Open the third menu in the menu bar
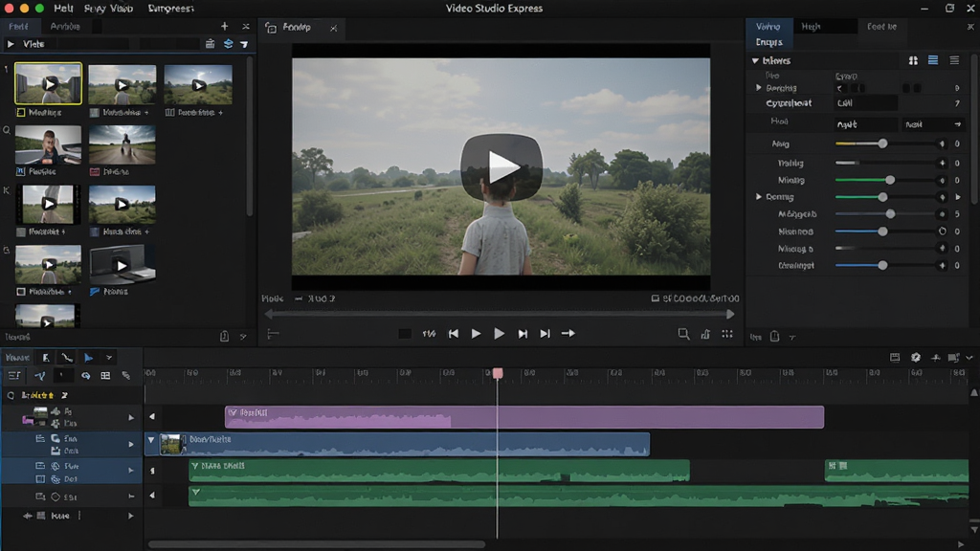980x551 pixels. click(170, 8)
